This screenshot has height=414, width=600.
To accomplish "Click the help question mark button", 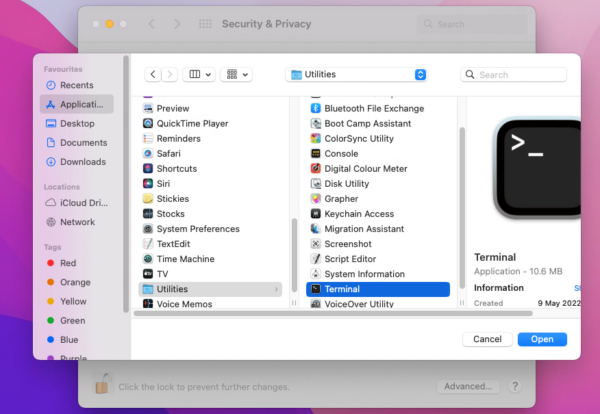I will [515, 386].
